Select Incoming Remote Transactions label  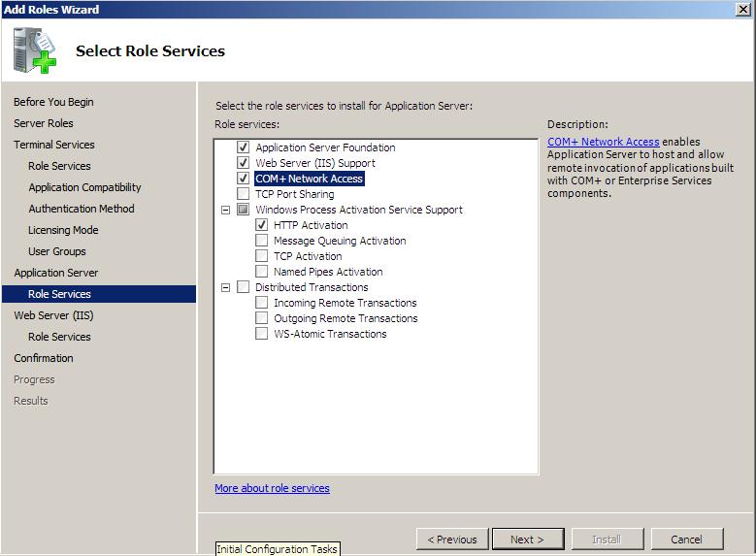click(345, 303)
